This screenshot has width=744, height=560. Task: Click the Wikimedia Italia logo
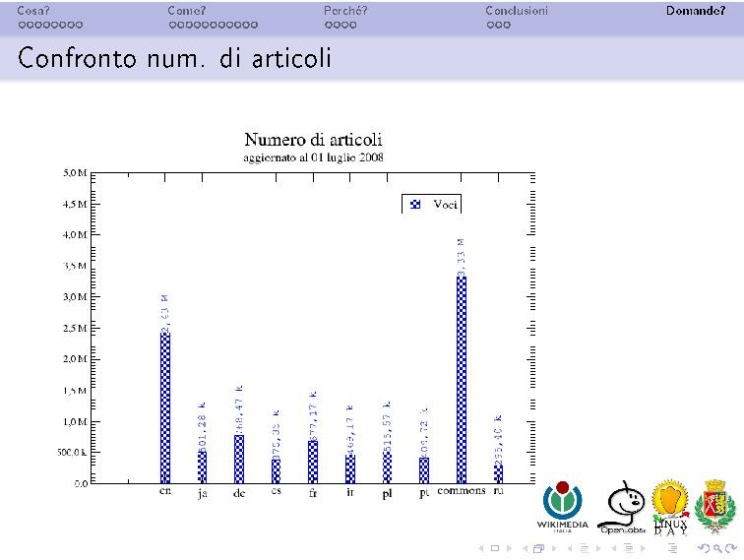click(x=563, y=507)
